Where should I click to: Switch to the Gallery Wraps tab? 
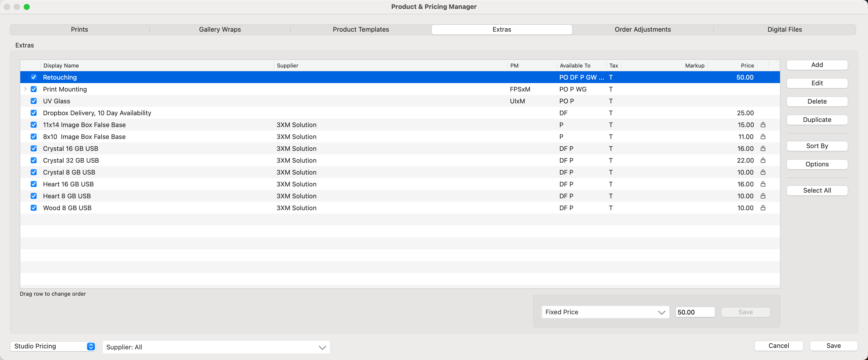220,29
